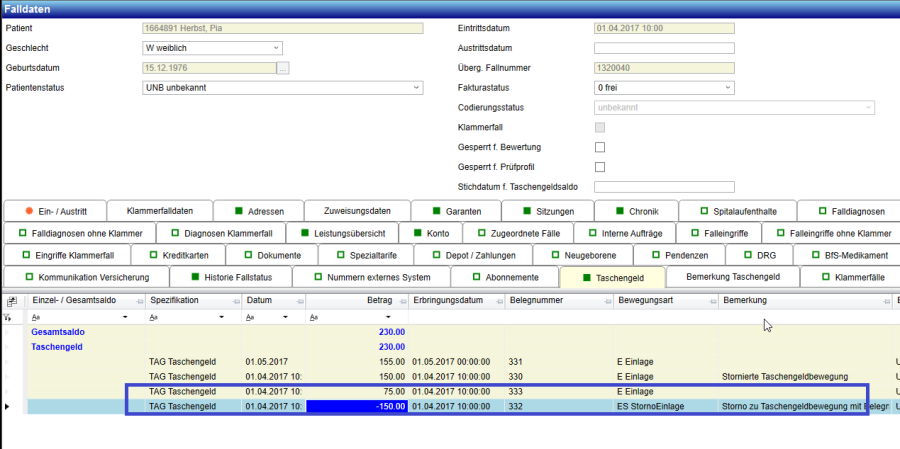This screenshot has height=449, width=900.
Task: Click into the Austrittsdatum field
Action: [x=664, y=48]
